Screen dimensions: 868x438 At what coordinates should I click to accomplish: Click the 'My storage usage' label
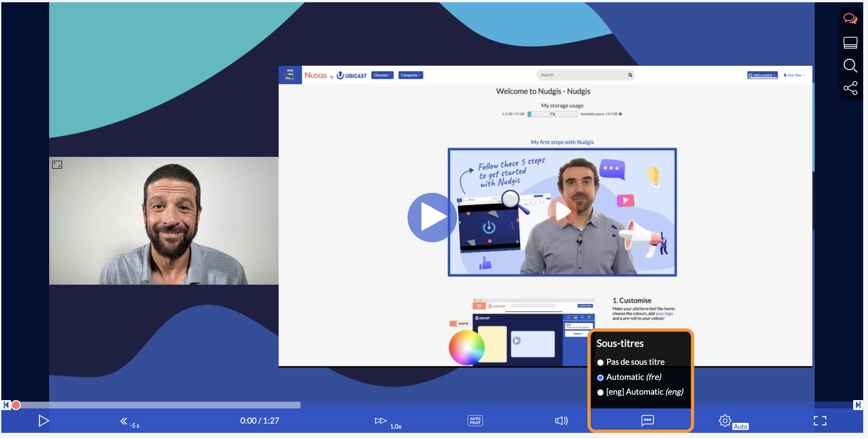coord(562,105)
